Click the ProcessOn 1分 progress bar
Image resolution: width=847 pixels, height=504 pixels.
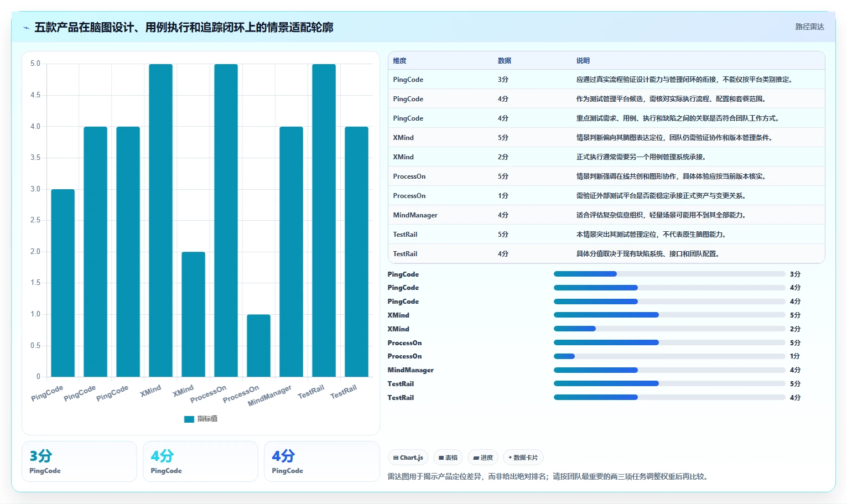[x=669, y=356]
